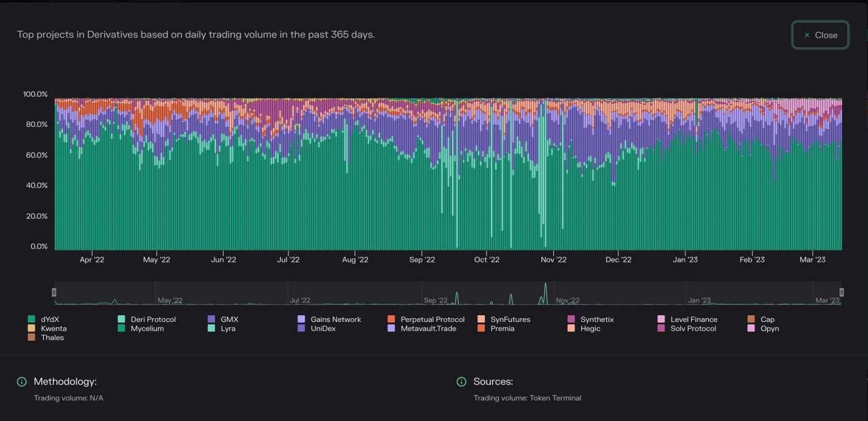Close the derivatives chart modal
The width and height of the screenshot is (868, 421).
click(820, 35)
